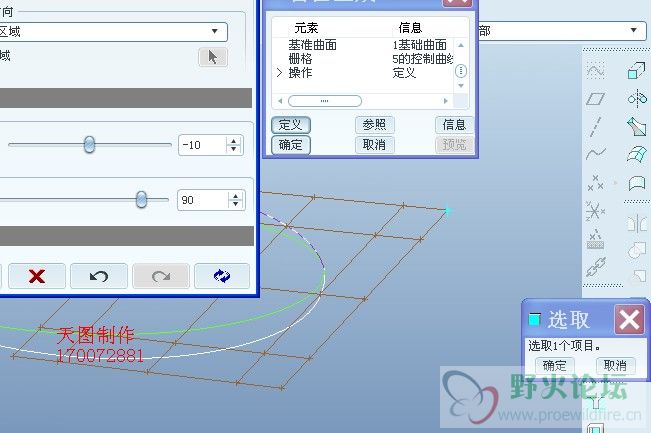Click the -10 value input field
Image resolution: width=651 pixels, height=433 pixels.
point(203,145)
